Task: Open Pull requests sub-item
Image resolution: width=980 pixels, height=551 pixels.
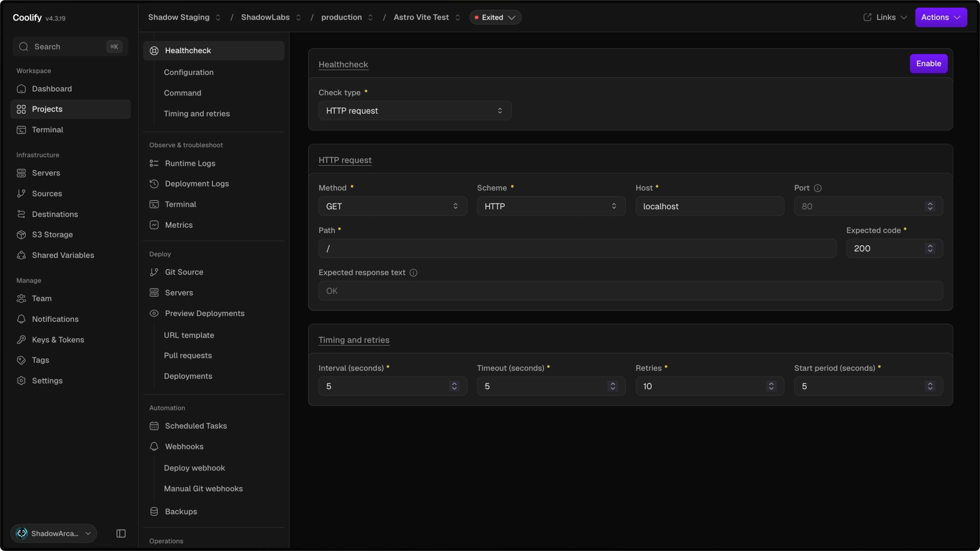Action: [x=188, y=356]
